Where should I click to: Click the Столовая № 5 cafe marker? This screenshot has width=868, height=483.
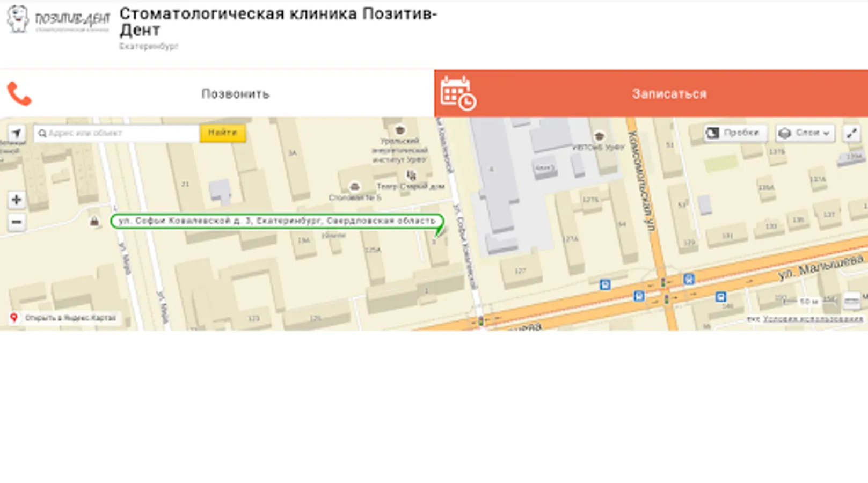[354, 187]
